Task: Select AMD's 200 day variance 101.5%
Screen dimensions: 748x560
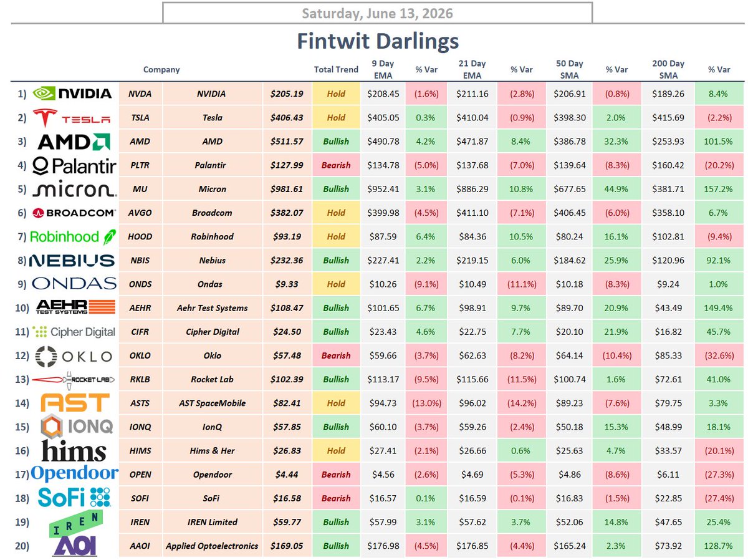Action: coord(718,142)
